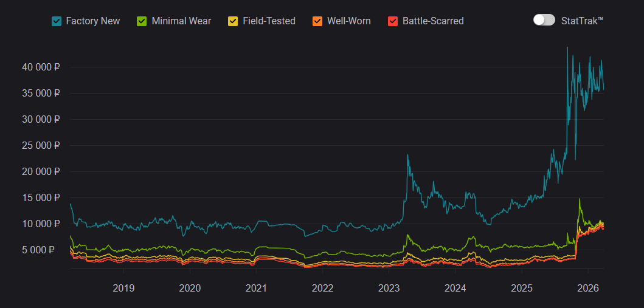
Task: Disable the red Battle-Scarred checkbox
Action: (393, 21)
